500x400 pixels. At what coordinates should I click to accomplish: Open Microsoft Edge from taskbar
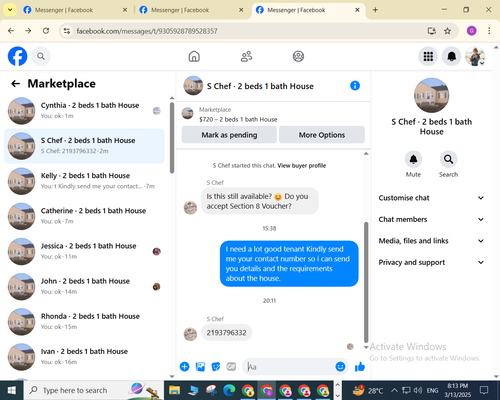click(229, 390)
